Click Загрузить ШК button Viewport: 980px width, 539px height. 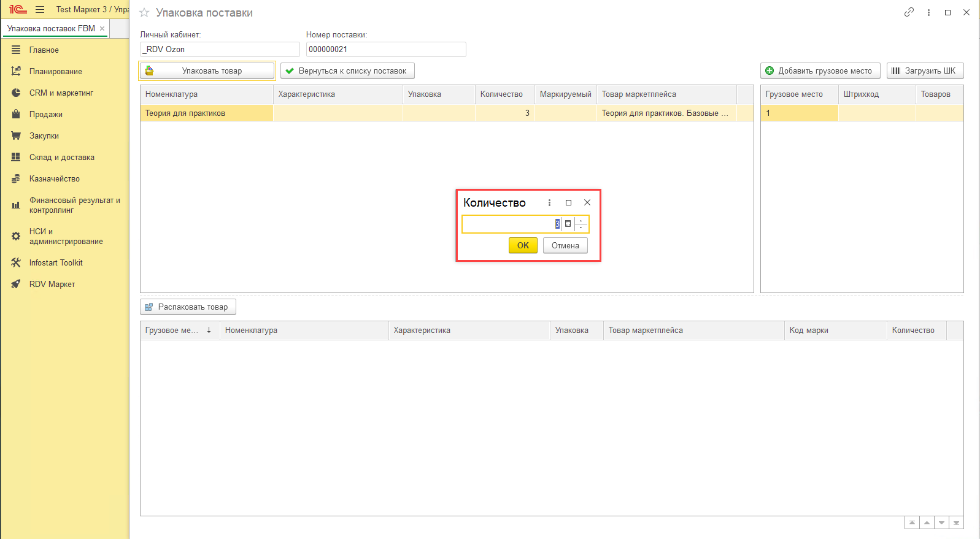pos(925,71)
